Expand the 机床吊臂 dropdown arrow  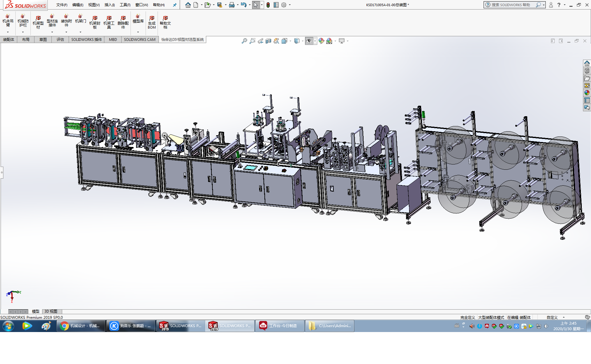(8, 32)
